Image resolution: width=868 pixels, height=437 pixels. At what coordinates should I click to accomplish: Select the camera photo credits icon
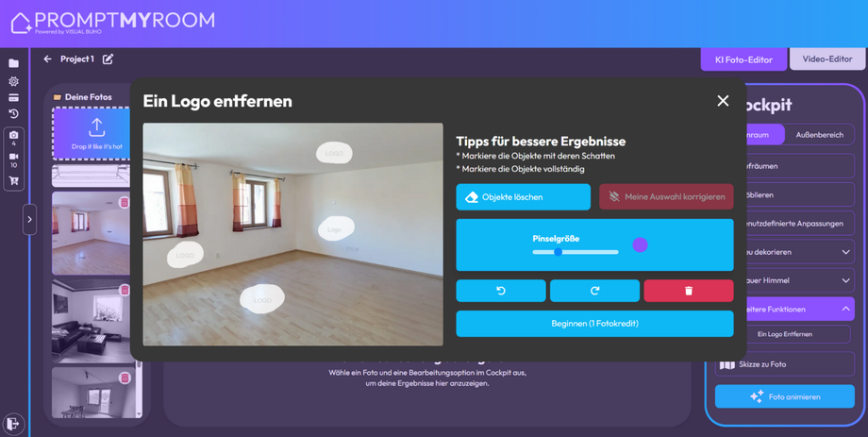(13, 135)
